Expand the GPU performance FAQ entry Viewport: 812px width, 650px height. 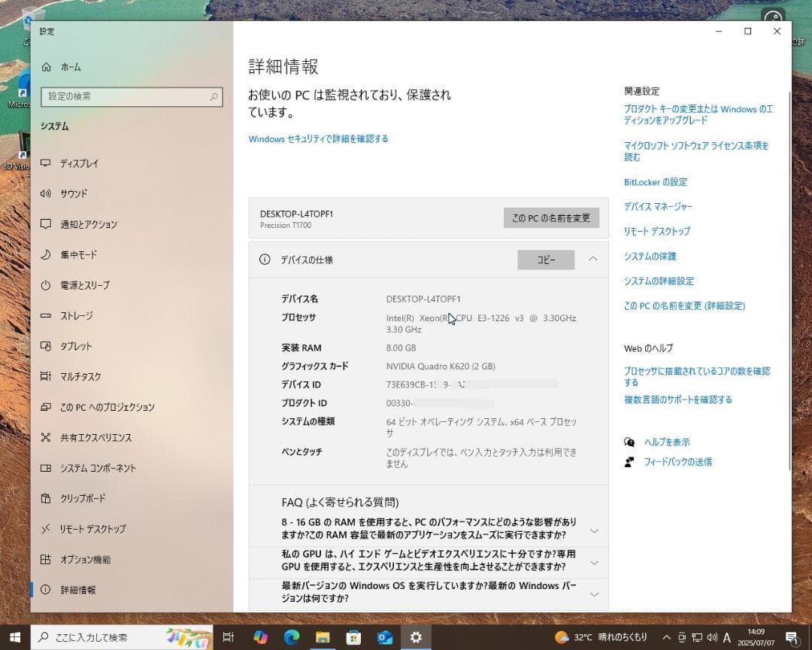593,562
